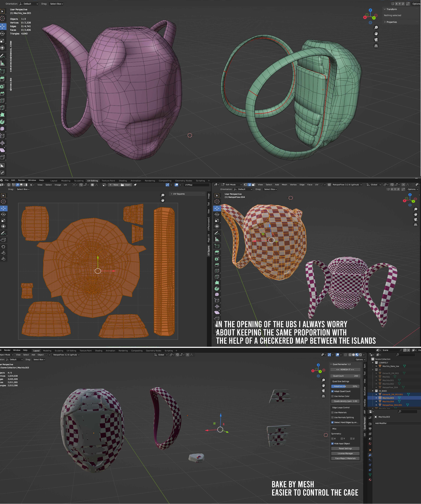
Task: Adjust the Adaptive size slider
Action: coord(345,386)
